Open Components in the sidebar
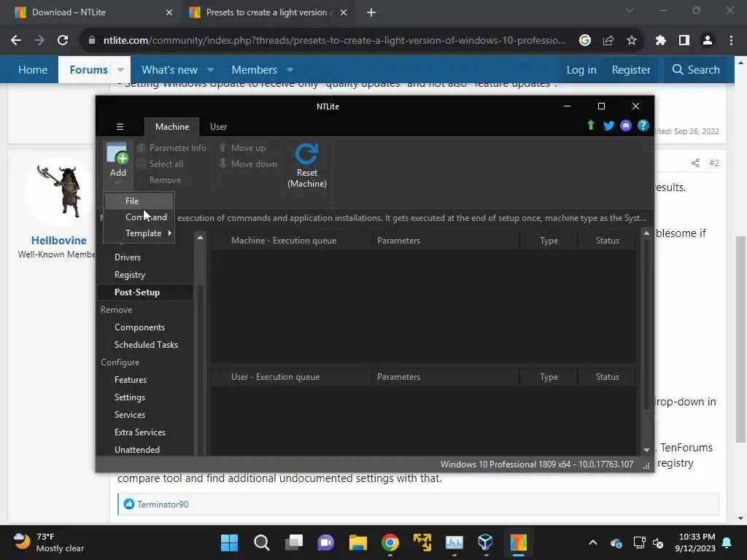The image size is (747, 560). click(x=139, y=327)
